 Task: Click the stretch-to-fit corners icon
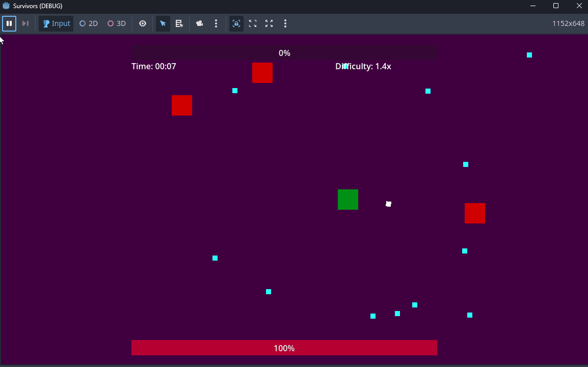coord(253,23)
